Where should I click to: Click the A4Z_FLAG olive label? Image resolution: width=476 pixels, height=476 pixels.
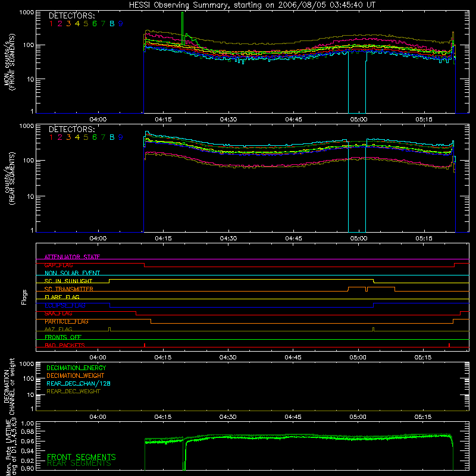click(x=58, y=329)
